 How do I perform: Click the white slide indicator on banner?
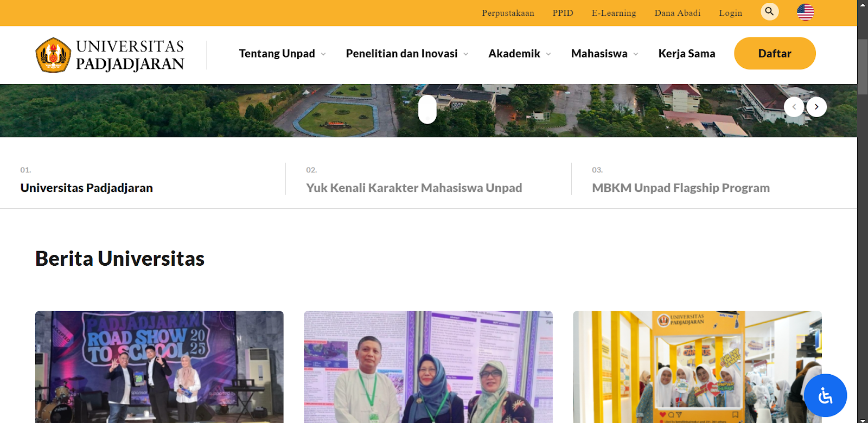coord(427,109)
